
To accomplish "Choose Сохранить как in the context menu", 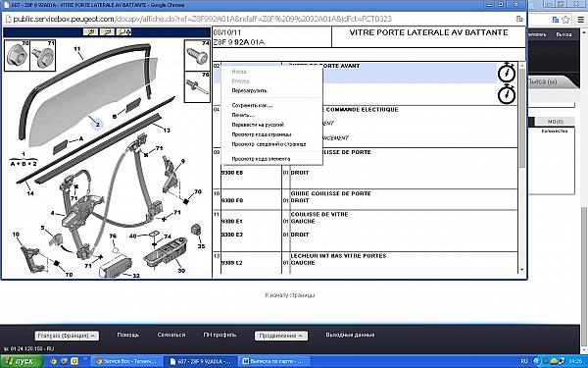I will (252, 106).
